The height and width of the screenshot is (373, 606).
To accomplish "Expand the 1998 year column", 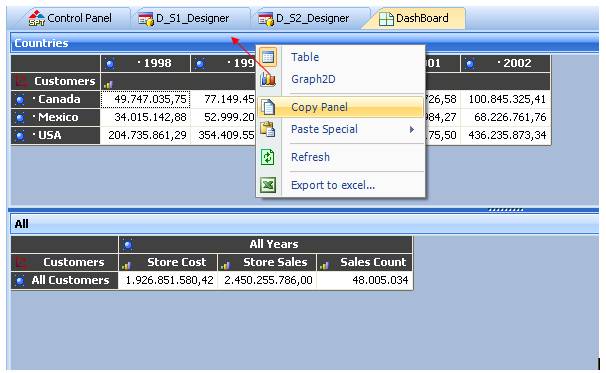I will point(110,64).
